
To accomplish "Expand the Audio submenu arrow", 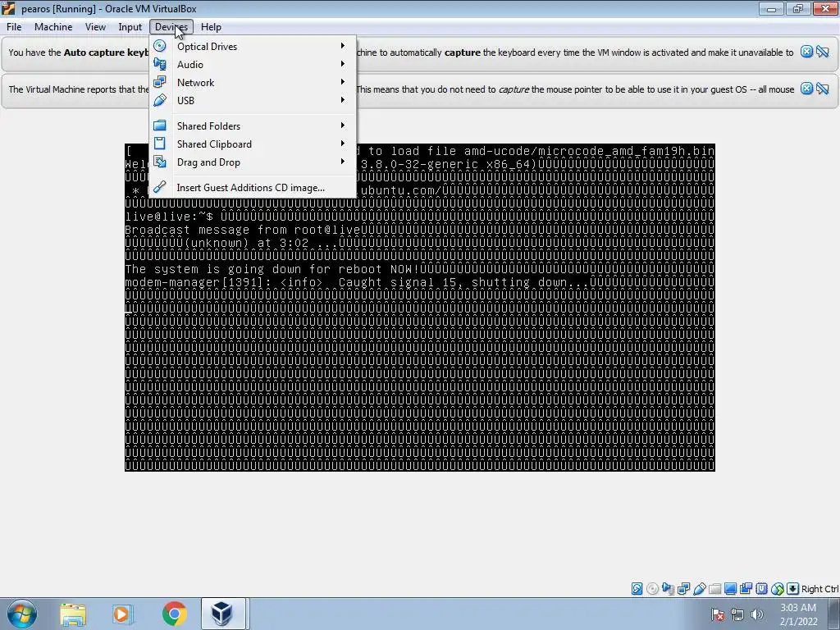I will click(x=342, y=64).
